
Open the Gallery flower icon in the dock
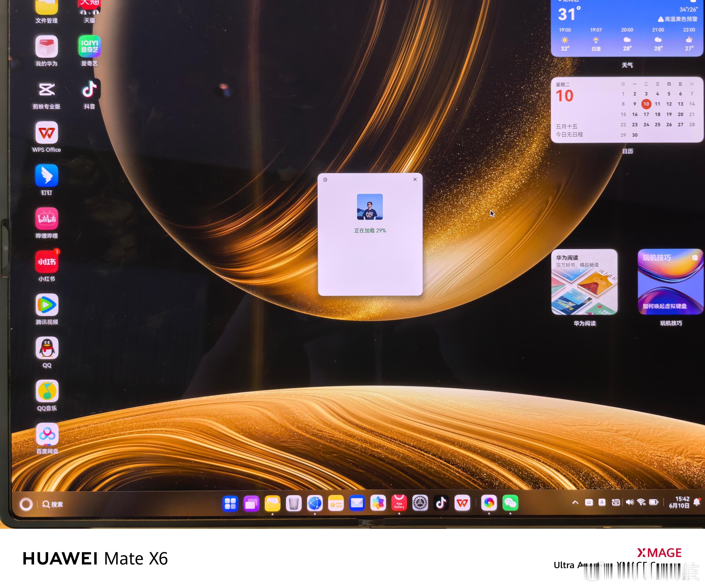click(378, 503)
